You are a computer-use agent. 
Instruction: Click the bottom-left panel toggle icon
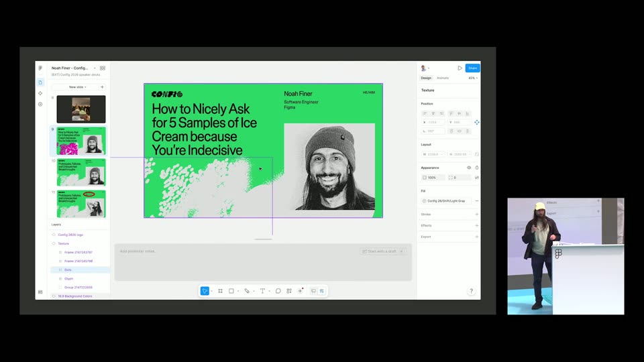pyautogui.click(x=40, y=292)
